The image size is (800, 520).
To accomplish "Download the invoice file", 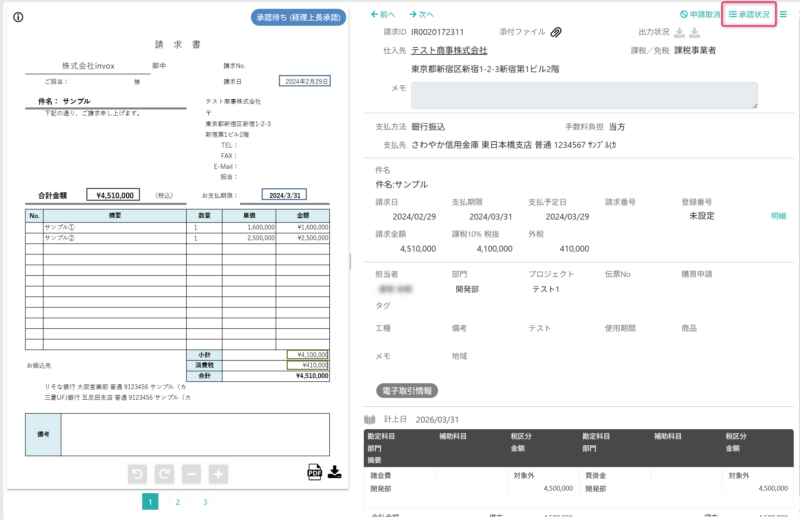I will [335, 472].
